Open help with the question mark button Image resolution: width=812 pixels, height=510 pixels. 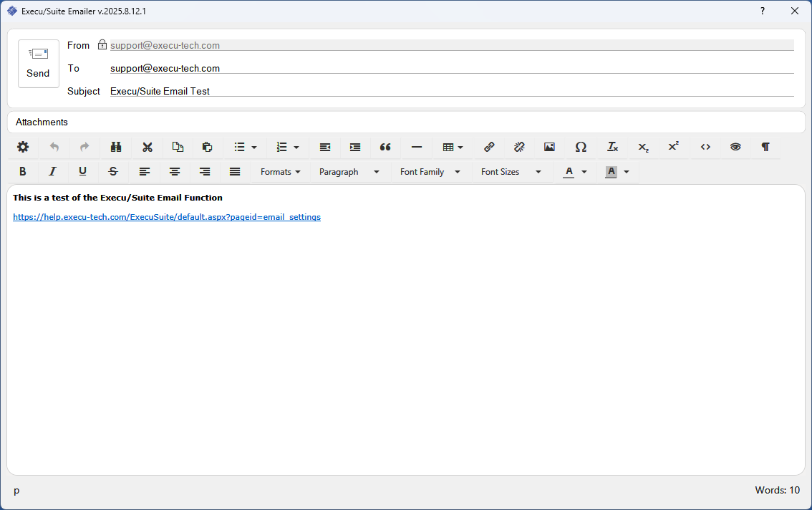pyautogui.click(x=763, y=11)
